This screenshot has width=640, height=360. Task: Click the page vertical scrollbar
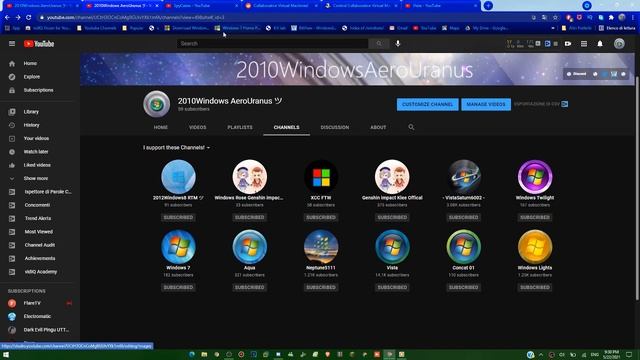pos(637,188)
